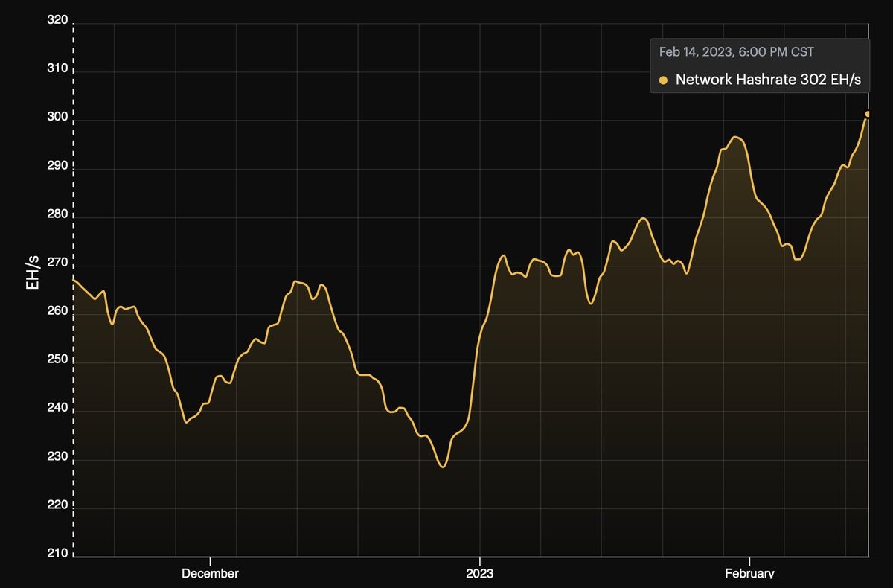Click the 210 y-axis tick label
The width and height of the screenshot is (893, 588).
(57, 555)
